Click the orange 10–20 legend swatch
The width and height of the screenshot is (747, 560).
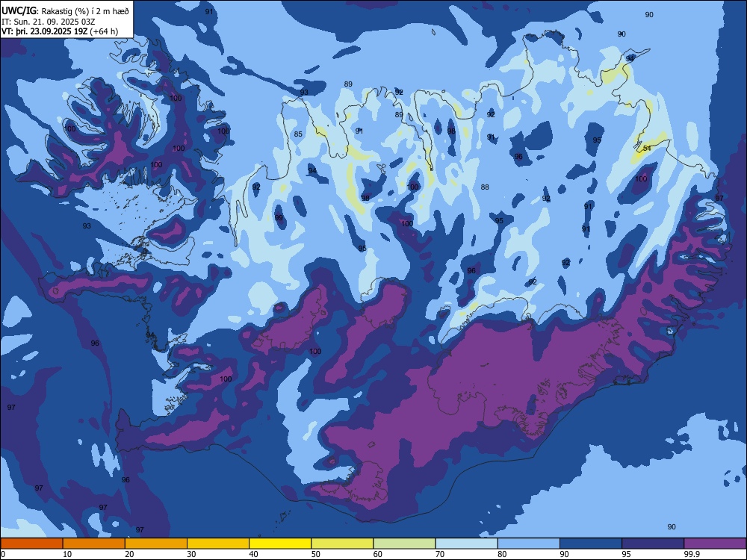(x=94, y=544)
